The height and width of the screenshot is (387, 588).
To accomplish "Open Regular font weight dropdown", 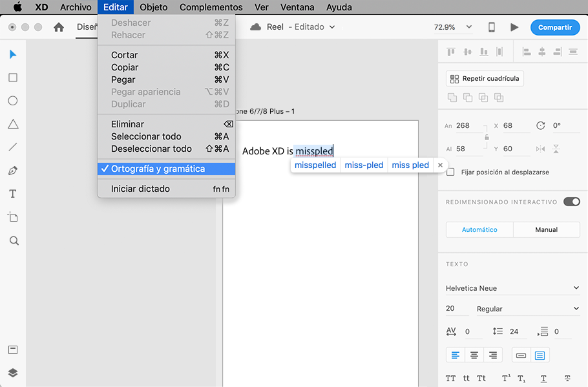I will [x=529, y=309].
